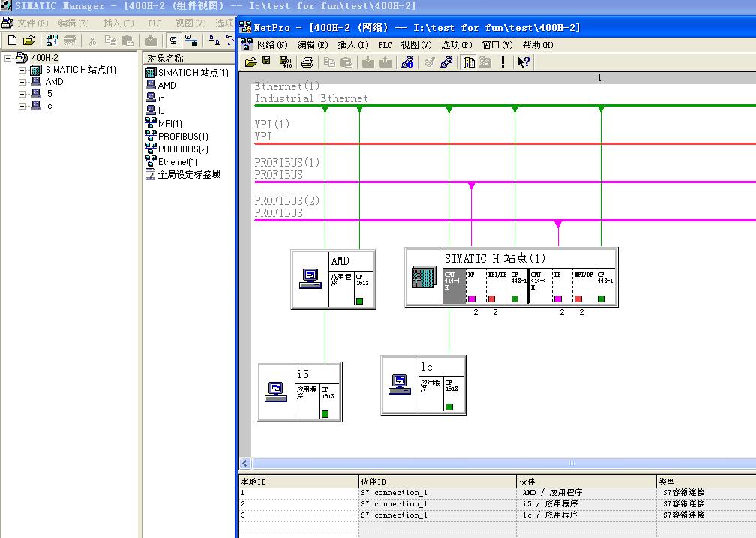This screenshot has width=756, height=538.
Task: Open the 插入(I) menu in NetPro
Action: (x=353, y=45)
